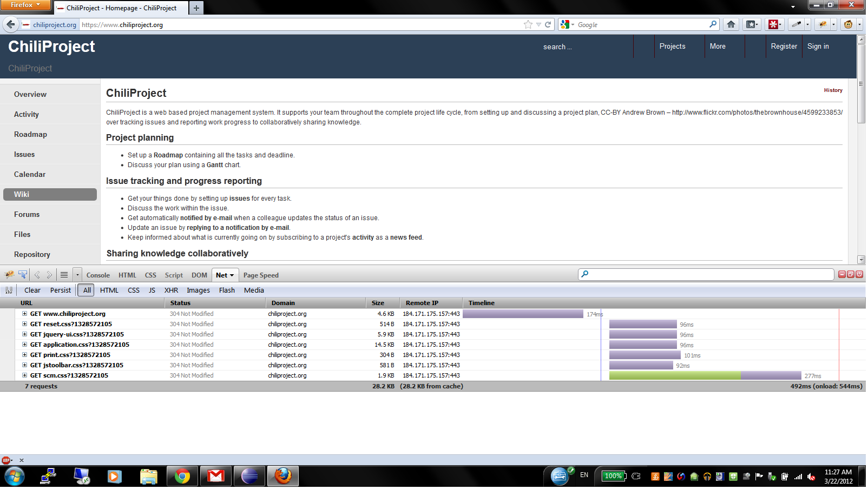The width and height of the screenshot is (868, 489).
Task: Click the browser back arrow button
Action: tap(11, 24)
